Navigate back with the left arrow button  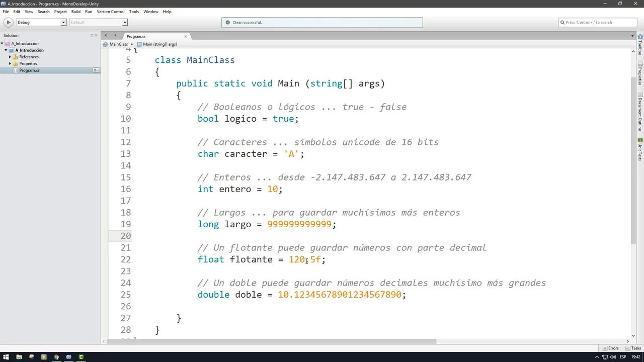[x=106, y=36]
